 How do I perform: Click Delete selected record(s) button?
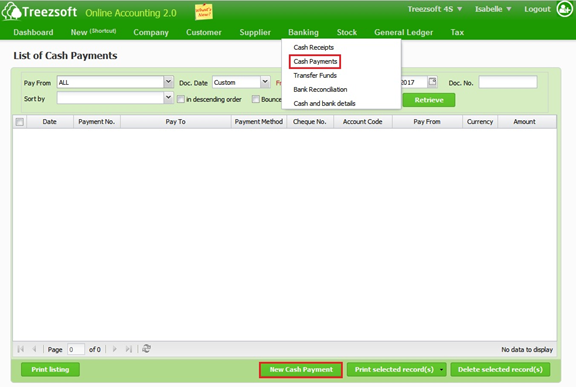coord(500,369)
